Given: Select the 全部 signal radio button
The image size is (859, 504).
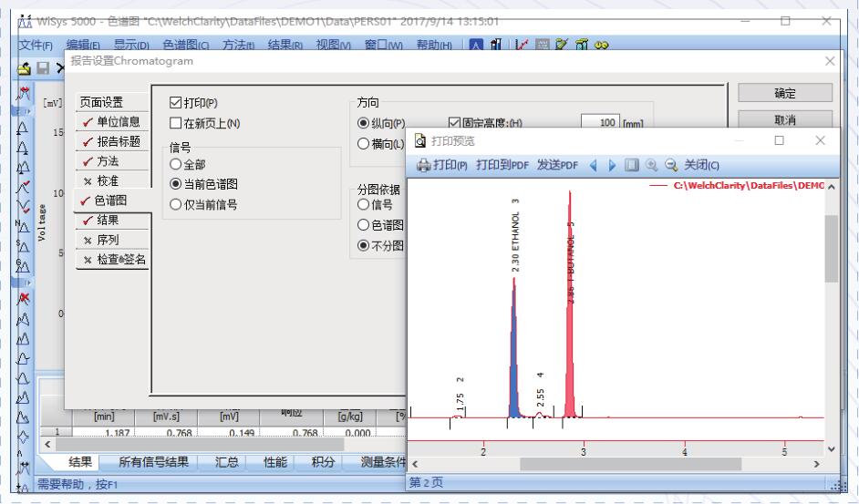Looking at the screenshot, I should 175,164.
